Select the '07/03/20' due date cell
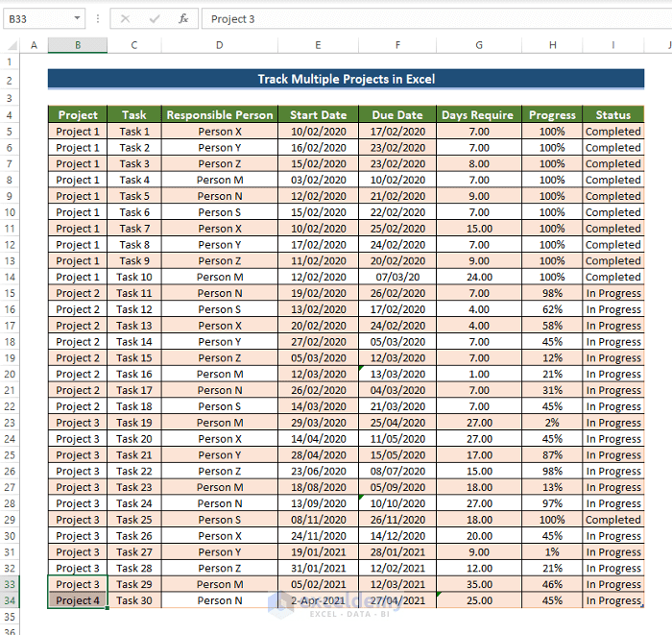This screenshot has height=635, width=672. point(397,277)
